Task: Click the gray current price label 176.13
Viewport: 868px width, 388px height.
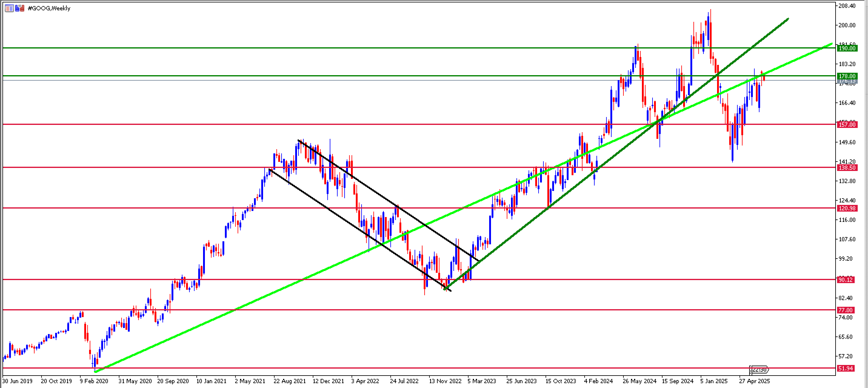Action: tap(847, 81)
